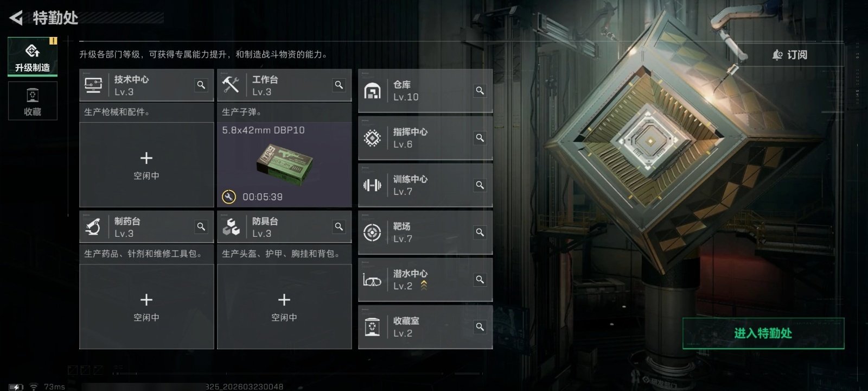Click the back arrow next to 特勤处
This screenshot has width=868, height=391.
[x=16, y=18]
